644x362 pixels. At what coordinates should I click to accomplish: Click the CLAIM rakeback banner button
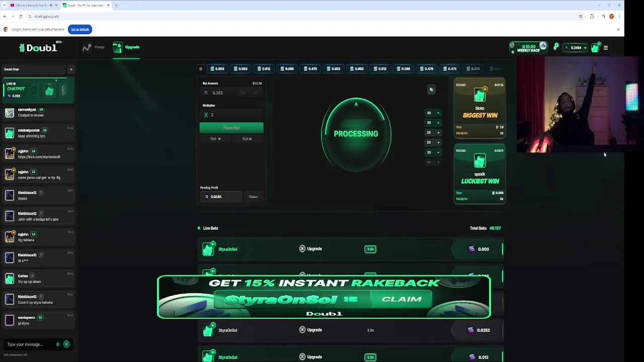pos(401,299)
